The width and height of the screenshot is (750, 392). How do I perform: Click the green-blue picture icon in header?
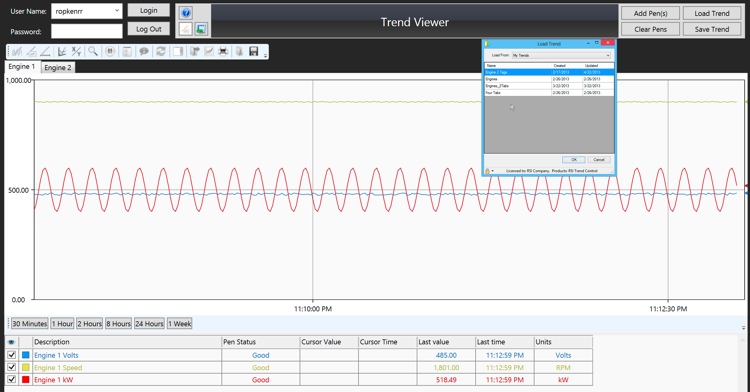pos(201,29)
